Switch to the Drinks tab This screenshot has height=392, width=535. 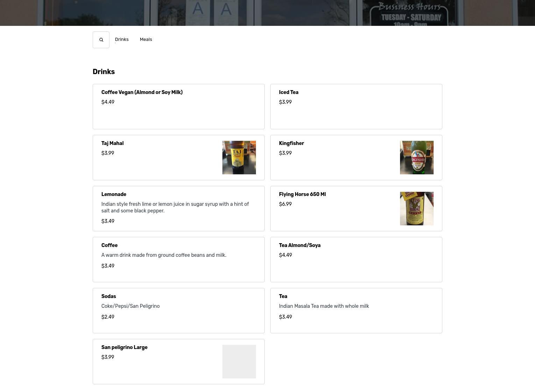point(122,39)
